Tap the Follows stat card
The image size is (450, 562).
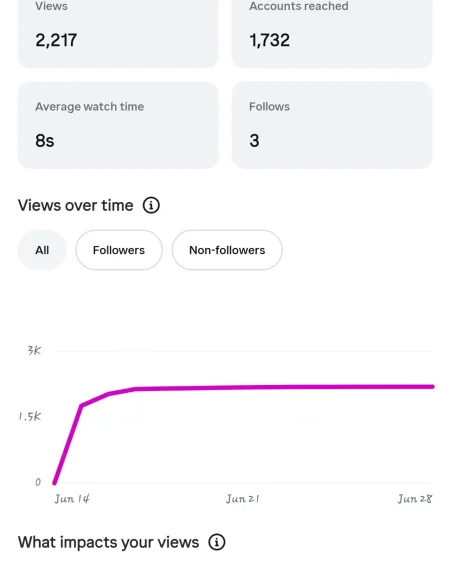point(332,125)
